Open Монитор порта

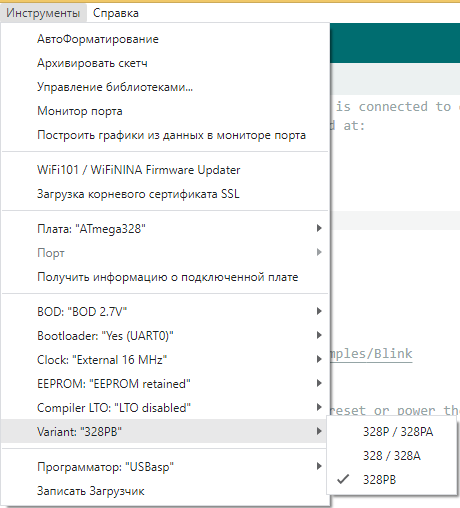[x=165, y=111]
